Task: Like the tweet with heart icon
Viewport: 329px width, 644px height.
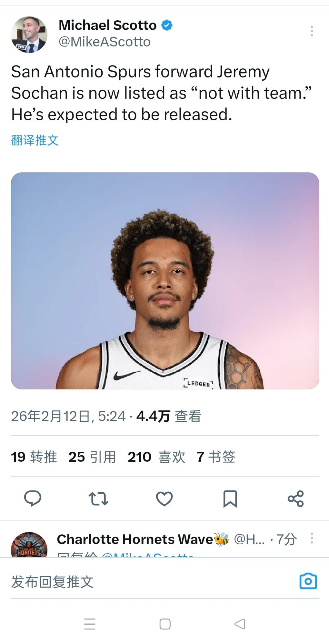Action: 164,498
